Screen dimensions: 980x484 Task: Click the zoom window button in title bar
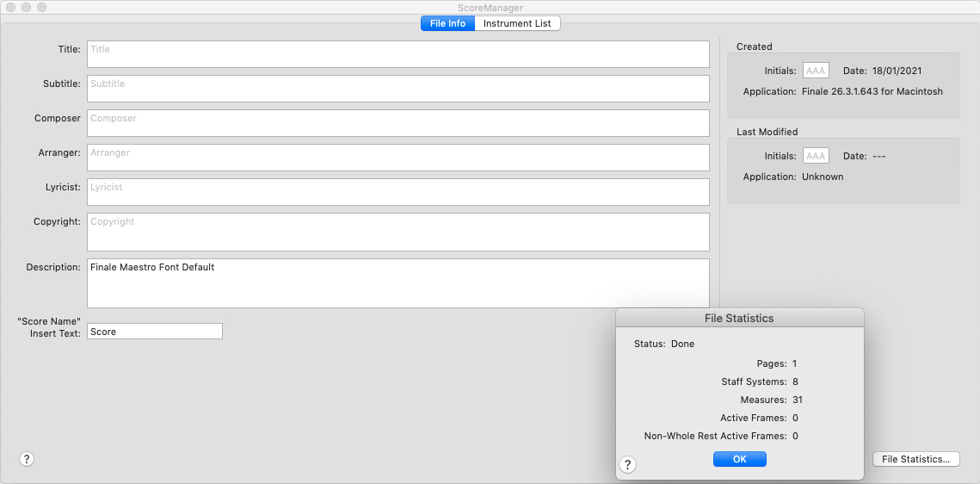point(41,7)
